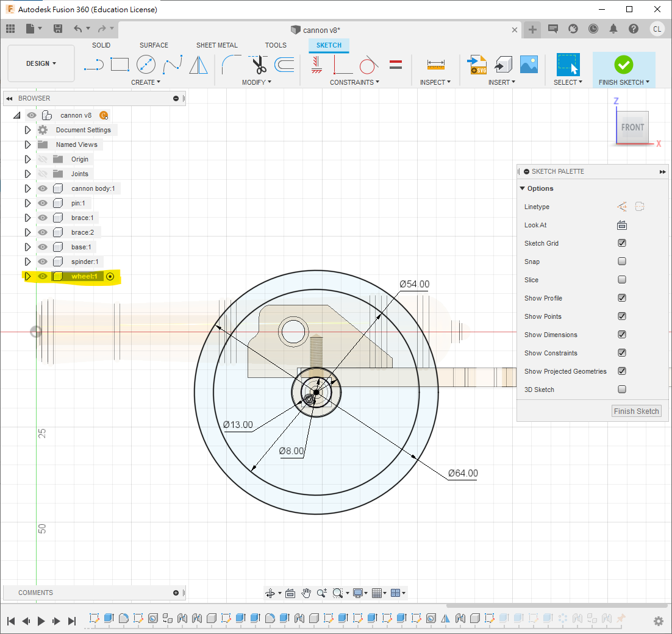Select the 2-Point Rectangle tool

120,64
